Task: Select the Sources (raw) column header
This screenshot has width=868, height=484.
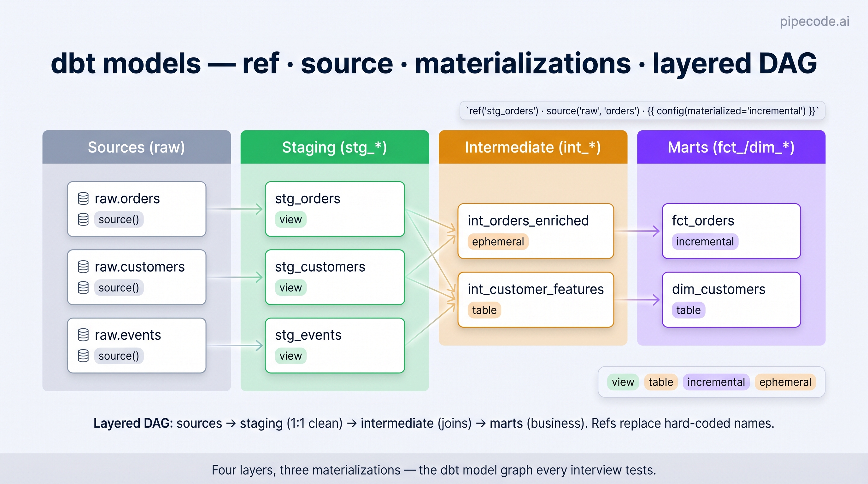Action: 137,147
